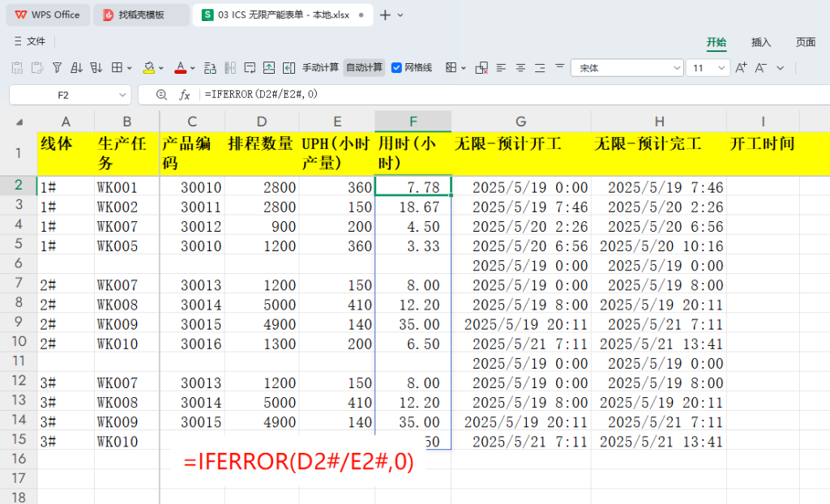Open the font color dropdown arrow
Screen dimensions: 830x504
tap(193, 68)
